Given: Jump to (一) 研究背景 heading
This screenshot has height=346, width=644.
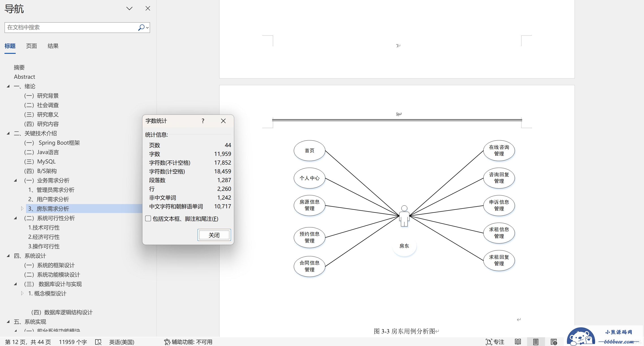Looking at the screenshot, I should 41,96.
